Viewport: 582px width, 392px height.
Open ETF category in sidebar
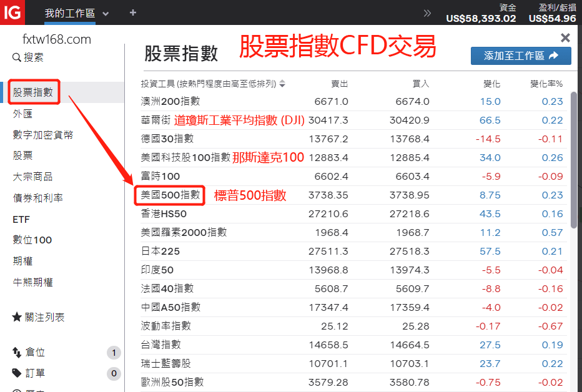pyautogui.click(x=21, y=220)
